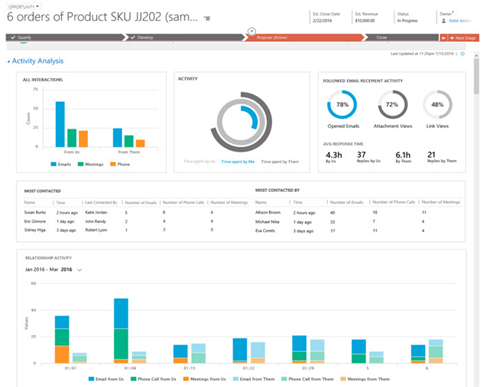Toggle Phone Call from Us legend item
The width and height of the screenshot is (481, 387).
tap(153, 379)
